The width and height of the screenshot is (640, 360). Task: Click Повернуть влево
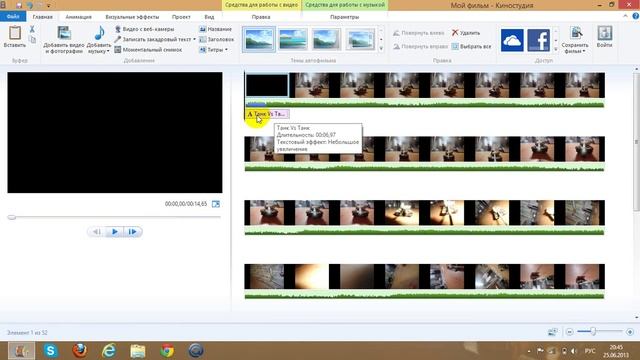418,33
